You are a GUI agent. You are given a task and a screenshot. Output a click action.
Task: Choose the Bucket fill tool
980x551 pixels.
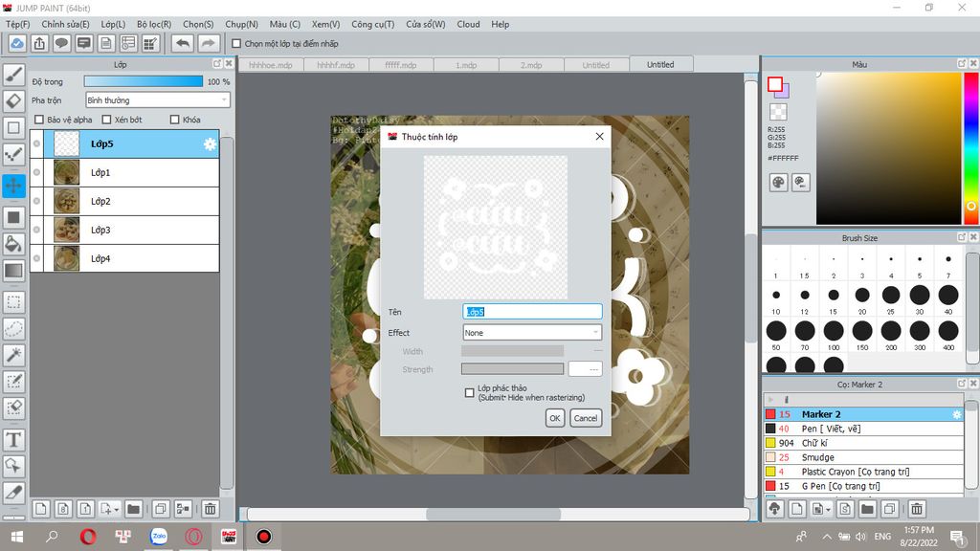tap(13, 244)
